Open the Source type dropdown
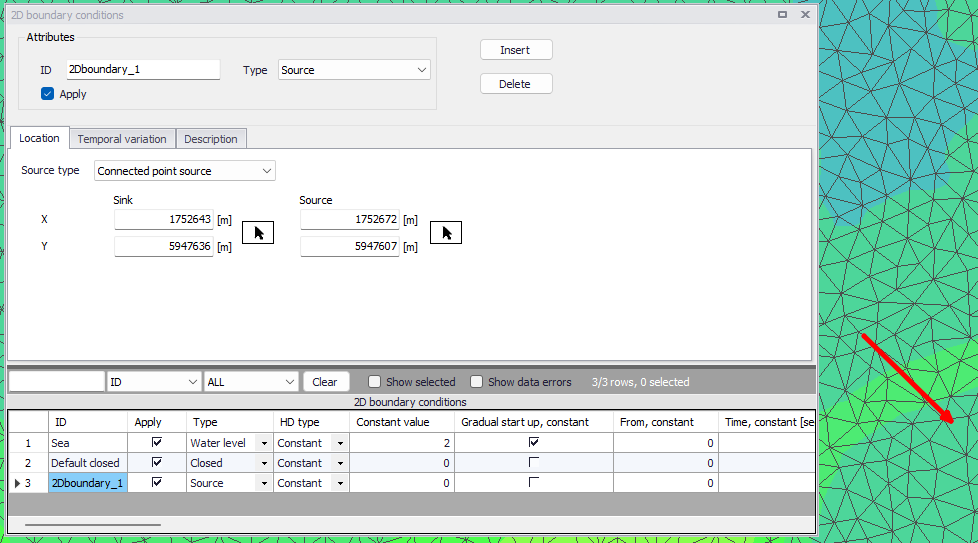This screenshot has width=978, height=543. click(x=185, y=171)
